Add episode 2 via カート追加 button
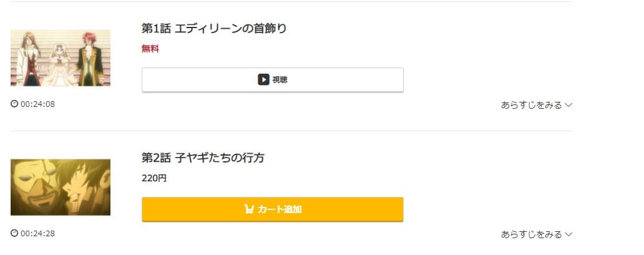The height and width of the screenshot is (255, 644). 273,209
